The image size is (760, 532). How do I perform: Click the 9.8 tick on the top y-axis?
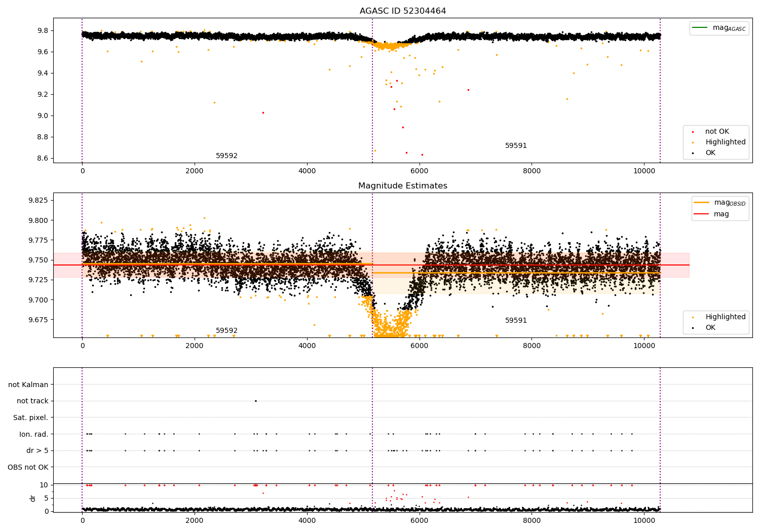(x=42, y=31)
